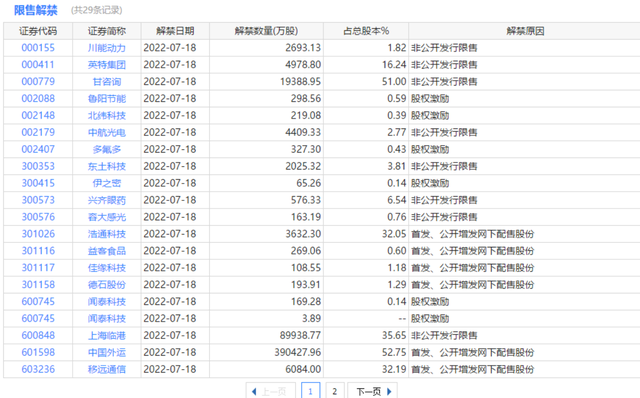Open stock code link 603236
Viewport: 640px width, 398px height.
tap(38, 369)
